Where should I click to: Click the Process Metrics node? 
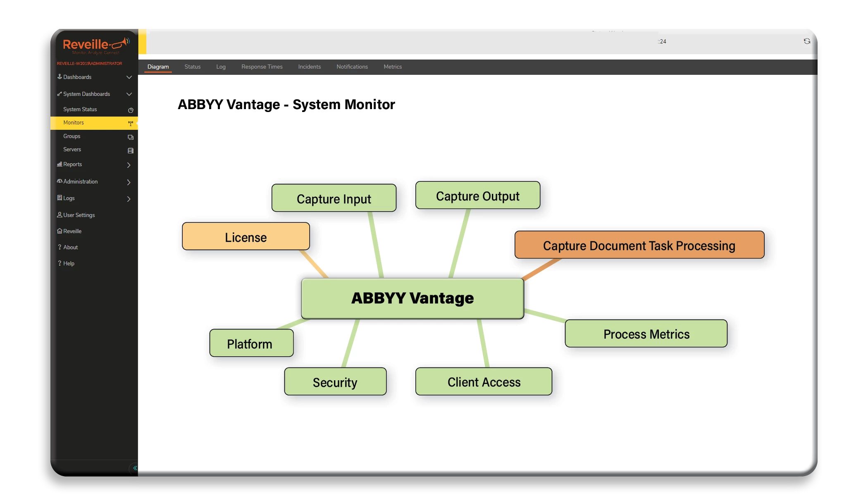tap(646, 334)
